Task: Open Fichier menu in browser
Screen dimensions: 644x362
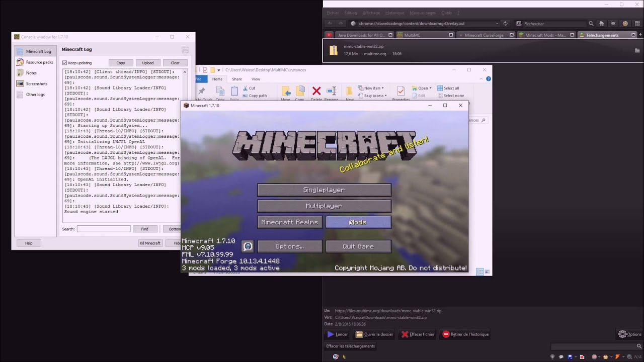Action: (x=333, y=13)
